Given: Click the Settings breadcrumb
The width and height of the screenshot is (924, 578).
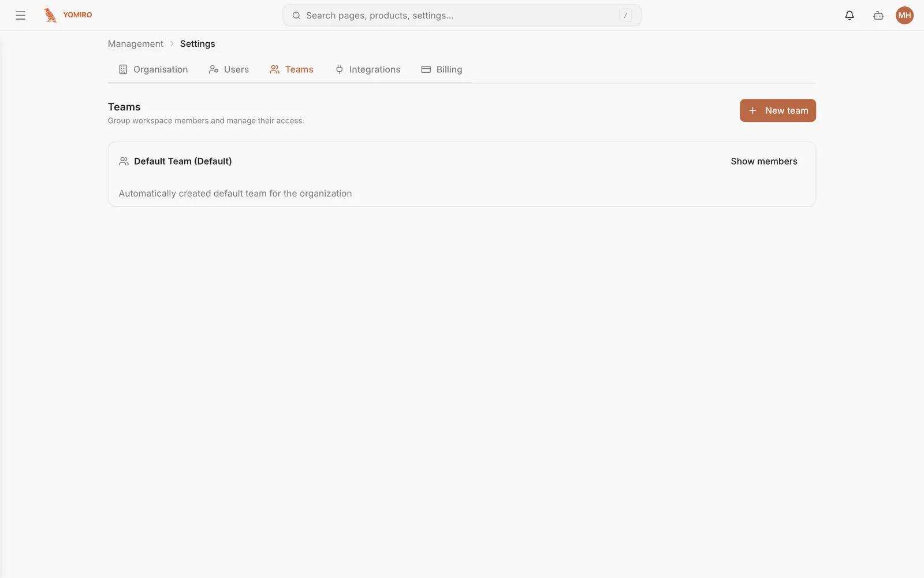Looking at the screenshot, I should pyautogui.click(x=198, y=44).
